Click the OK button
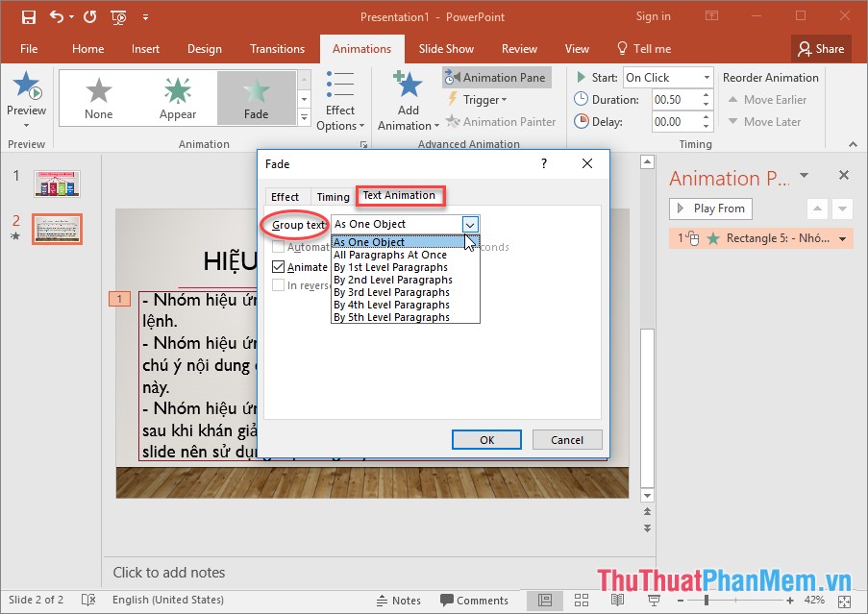The height and width of the screenshot is (614, 868). point(486,439)
